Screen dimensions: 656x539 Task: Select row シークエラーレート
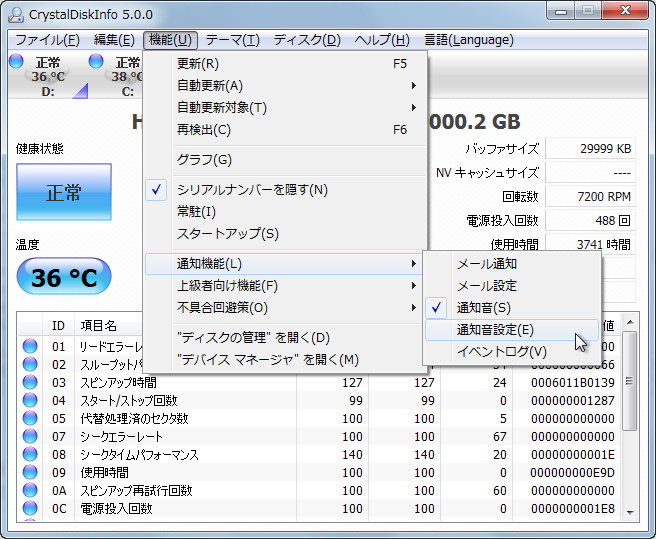[x=320, y=436]
